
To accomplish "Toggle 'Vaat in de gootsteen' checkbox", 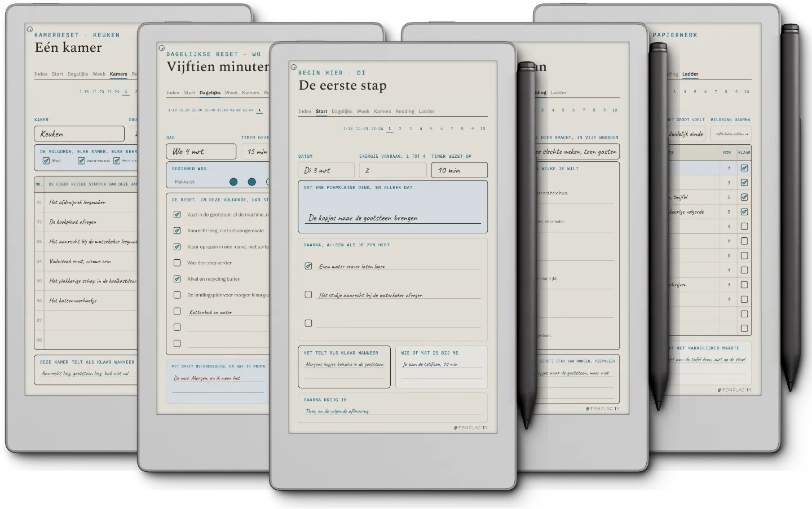I will [x=177, y=214].
